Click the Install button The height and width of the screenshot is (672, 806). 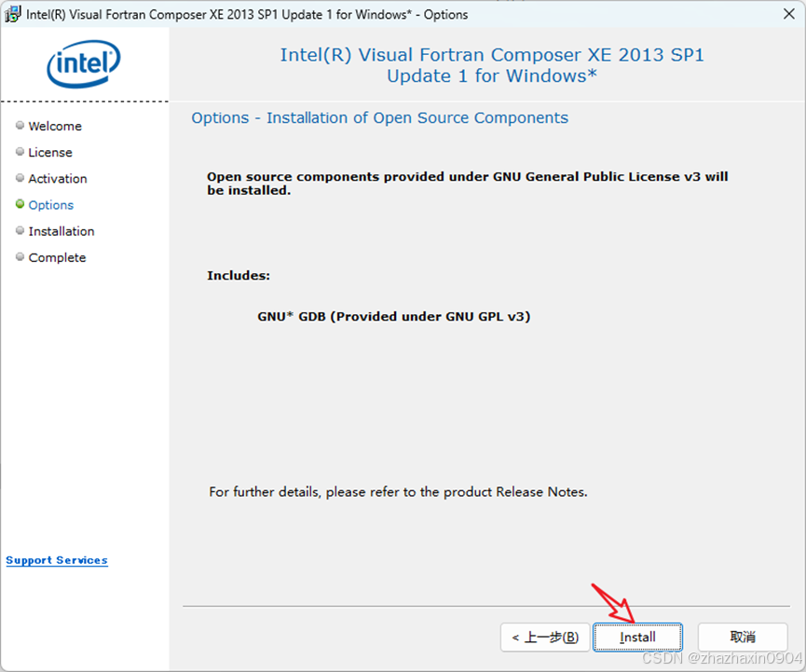pos(637,637)
